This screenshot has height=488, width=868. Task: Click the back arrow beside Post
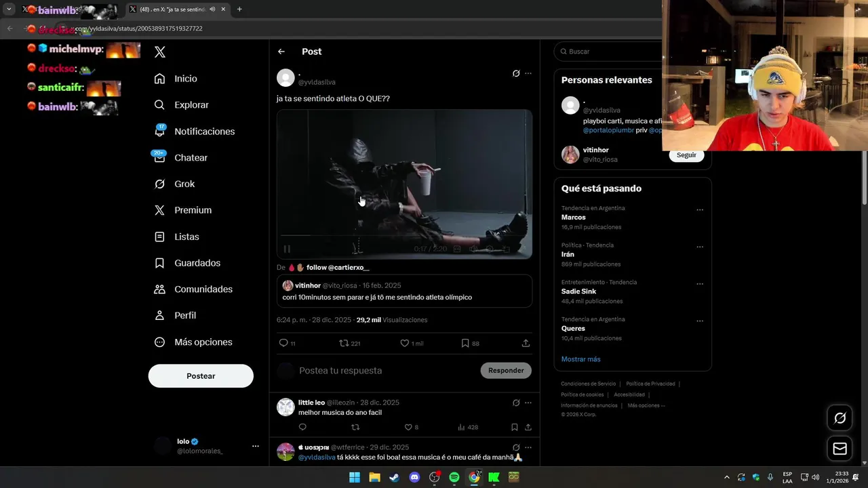coord(281,52)
